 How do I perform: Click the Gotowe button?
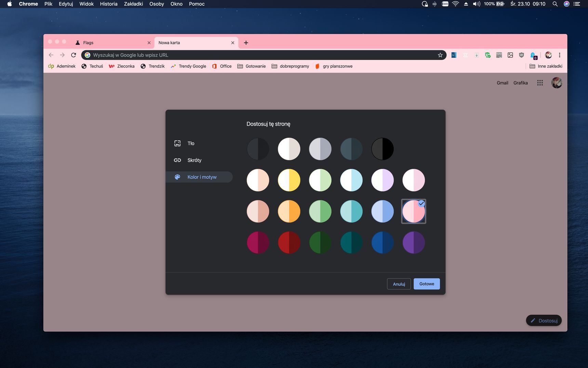pyautogui.click(x=427, y=284)
